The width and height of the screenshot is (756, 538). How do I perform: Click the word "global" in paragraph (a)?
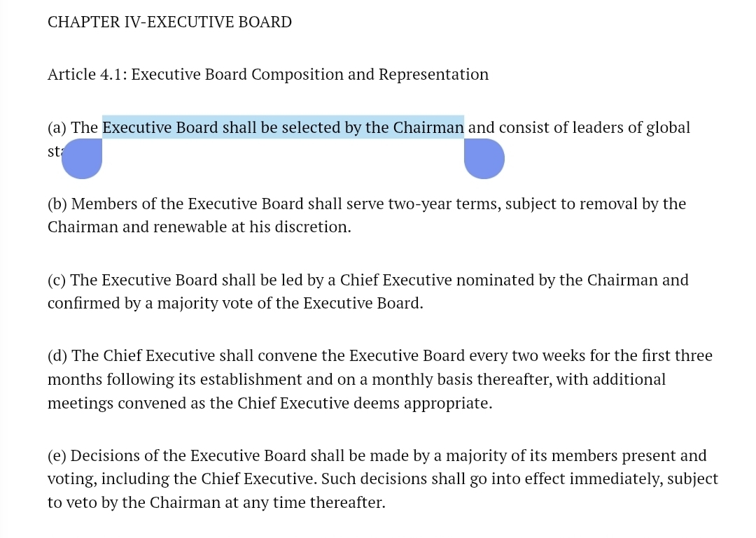pos(668,127)
